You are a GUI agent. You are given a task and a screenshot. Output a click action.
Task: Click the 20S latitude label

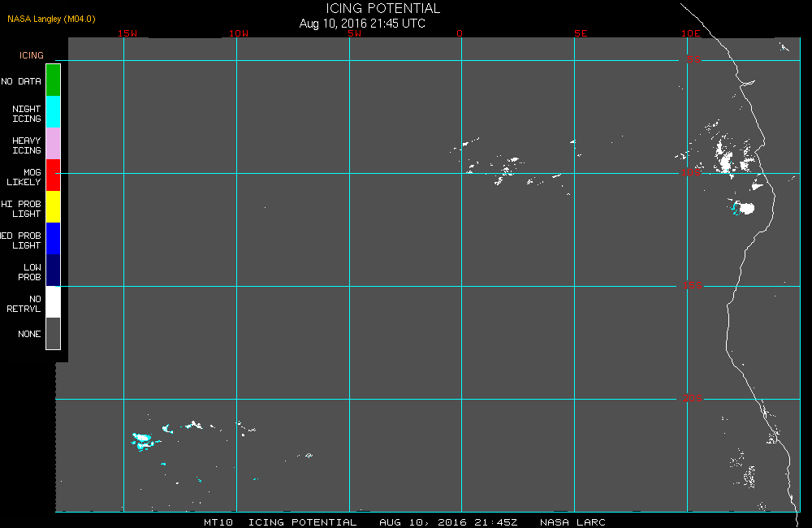point(692,399)
